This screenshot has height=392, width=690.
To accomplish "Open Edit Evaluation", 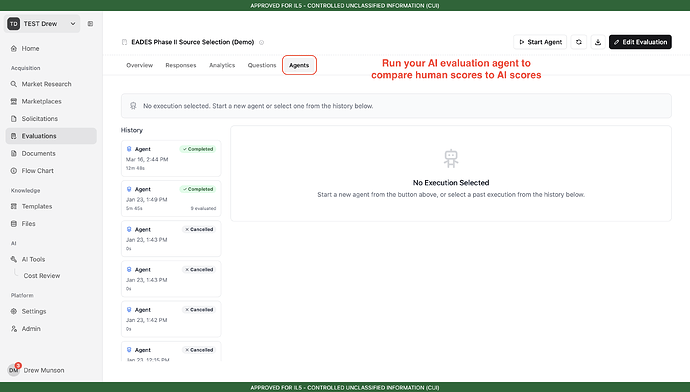I will pos(640,42).
